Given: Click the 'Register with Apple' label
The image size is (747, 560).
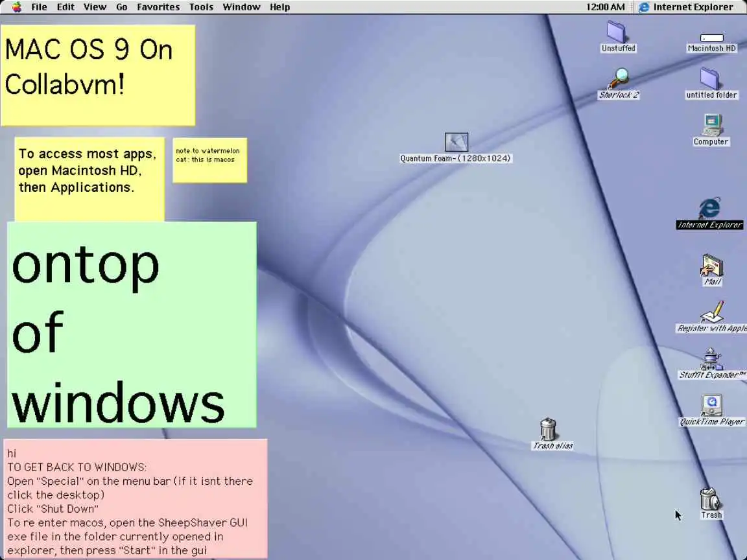Looking at the screenshot, I should coord(712,328).
